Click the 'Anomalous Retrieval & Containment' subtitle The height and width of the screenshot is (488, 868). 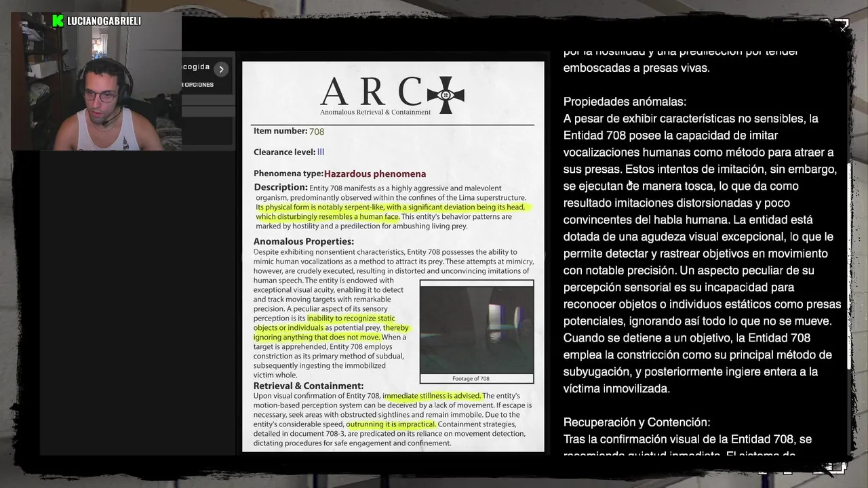click(375, 112)
